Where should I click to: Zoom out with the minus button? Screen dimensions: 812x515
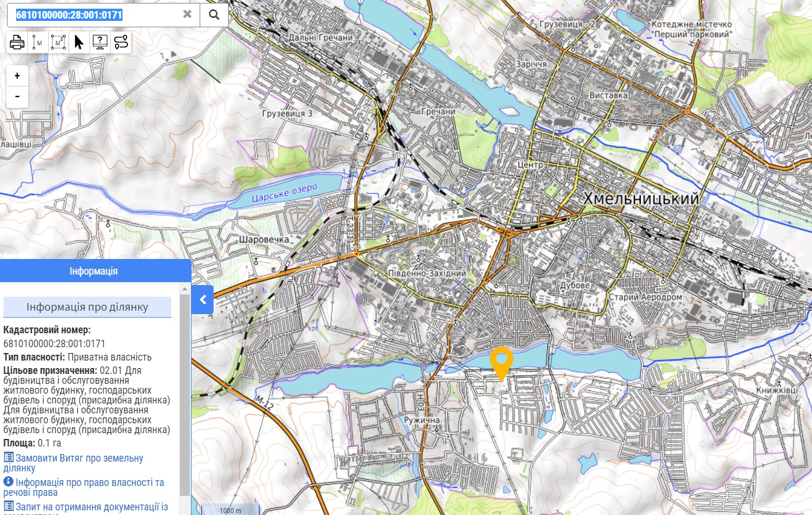17,96
